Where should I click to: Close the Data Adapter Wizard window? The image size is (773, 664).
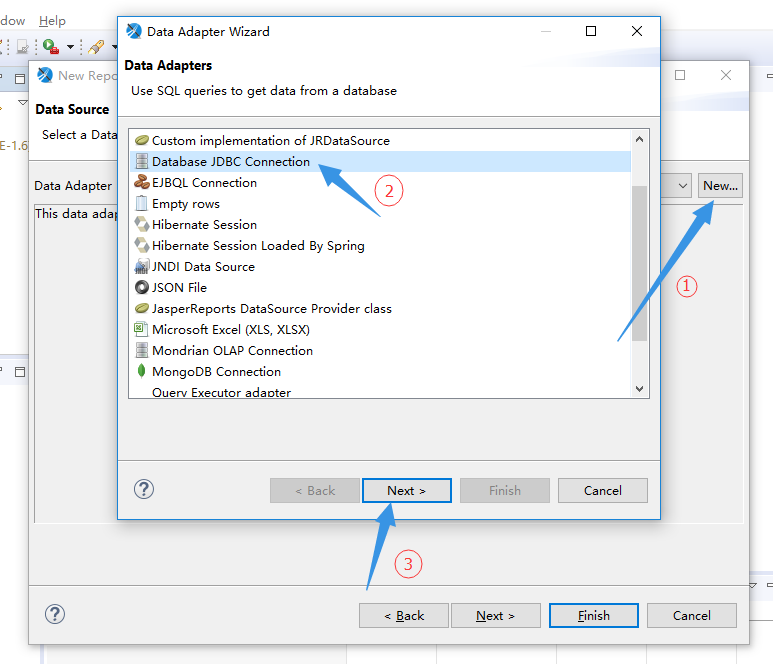pyautogui.click(x=636, y=32)
